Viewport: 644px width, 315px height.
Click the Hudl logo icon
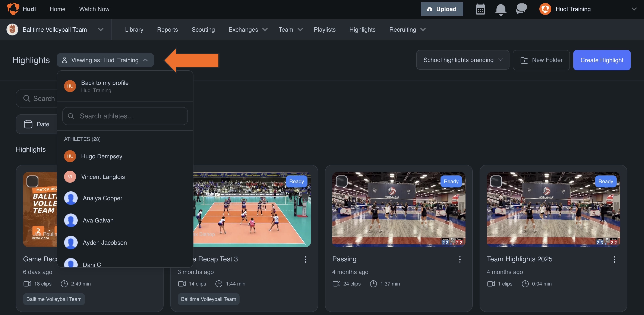tap(13, 9)
